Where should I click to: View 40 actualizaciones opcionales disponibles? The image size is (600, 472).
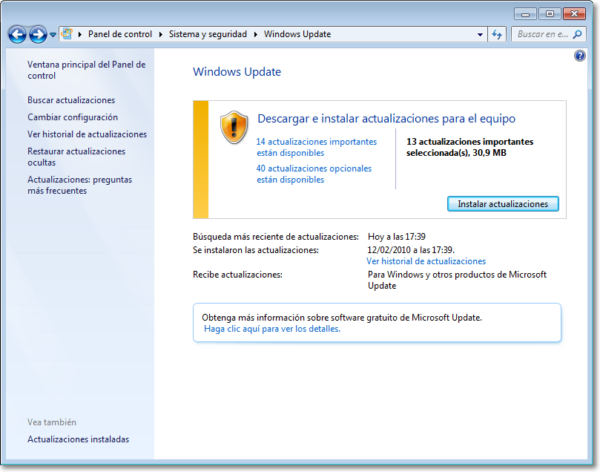click(314, 174)
